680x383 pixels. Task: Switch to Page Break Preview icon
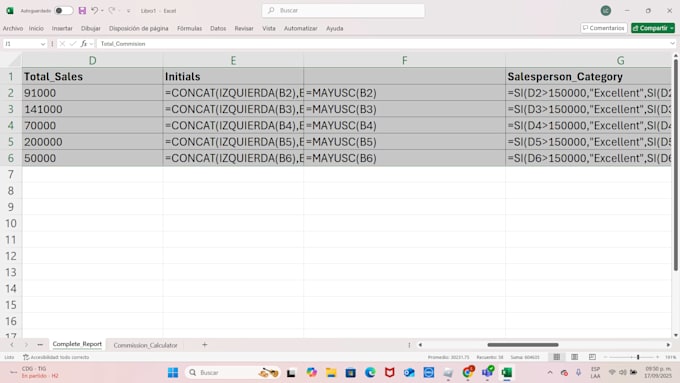[x=592, y=357]
